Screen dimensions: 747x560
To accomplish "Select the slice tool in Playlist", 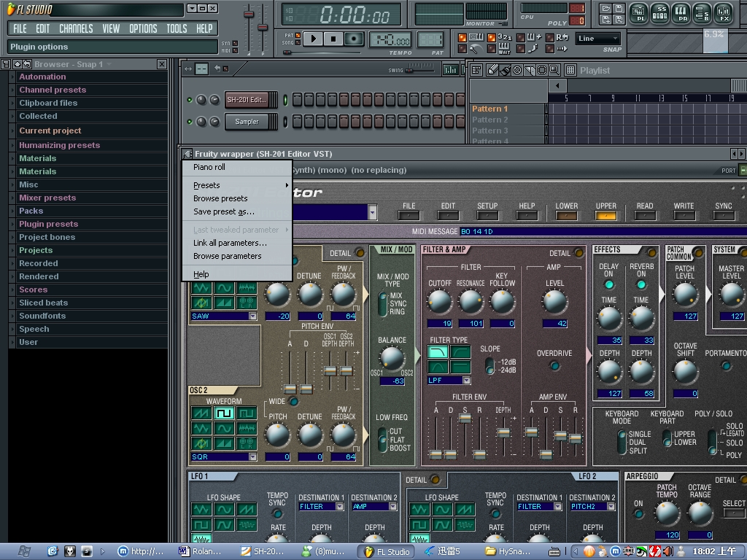I will click(530, 71).
